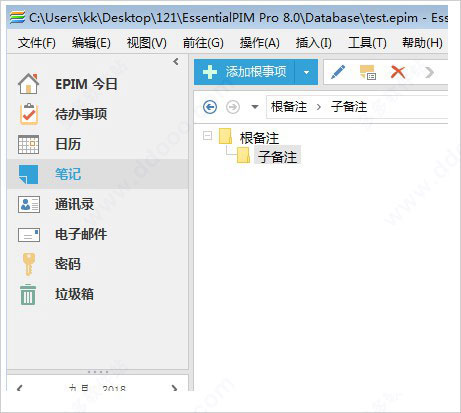Open dropdown arrow beside 添加根事项

[306, 72]
